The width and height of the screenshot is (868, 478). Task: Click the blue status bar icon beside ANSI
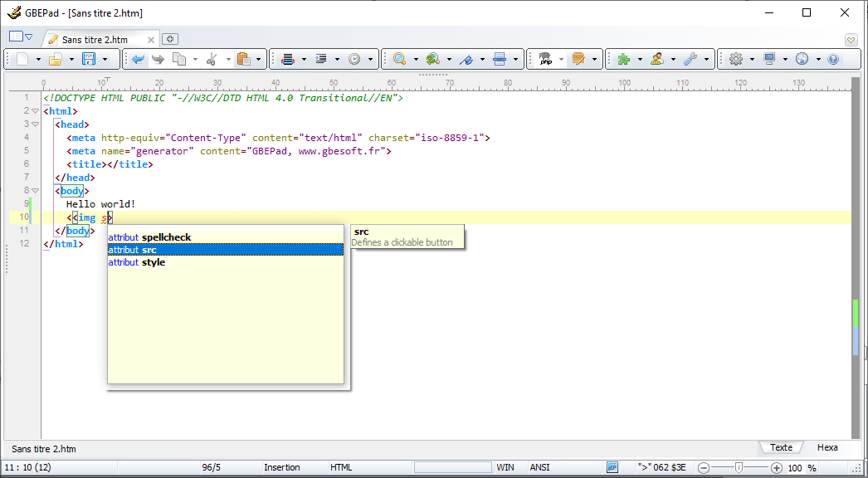(x=612, y=467)
